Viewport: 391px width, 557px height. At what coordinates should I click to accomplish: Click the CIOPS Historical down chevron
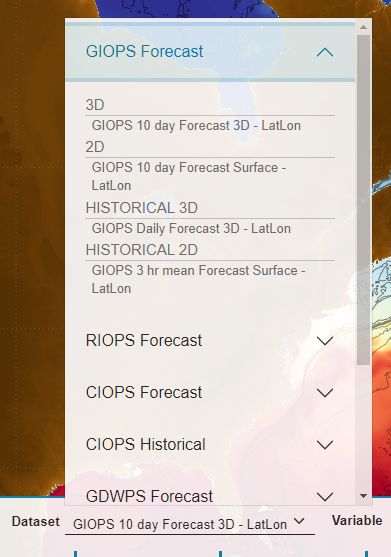[325, 445]
